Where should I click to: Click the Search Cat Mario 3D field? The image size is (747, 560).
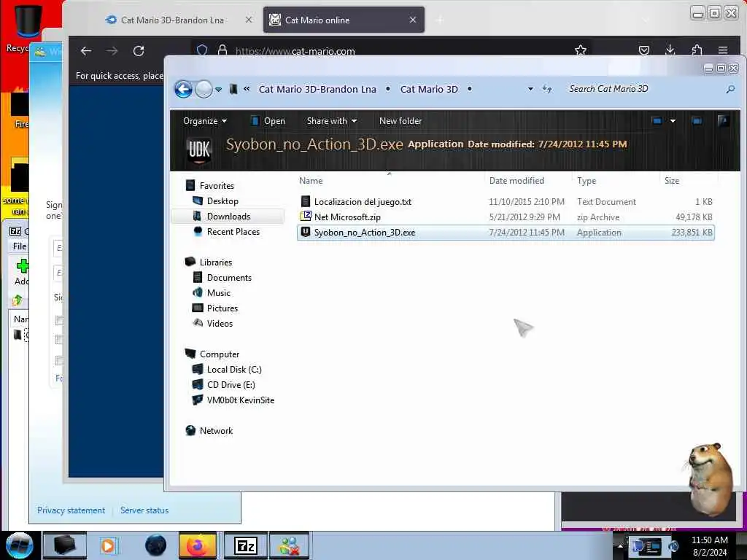pyautogui.click(x=643, y=89)
